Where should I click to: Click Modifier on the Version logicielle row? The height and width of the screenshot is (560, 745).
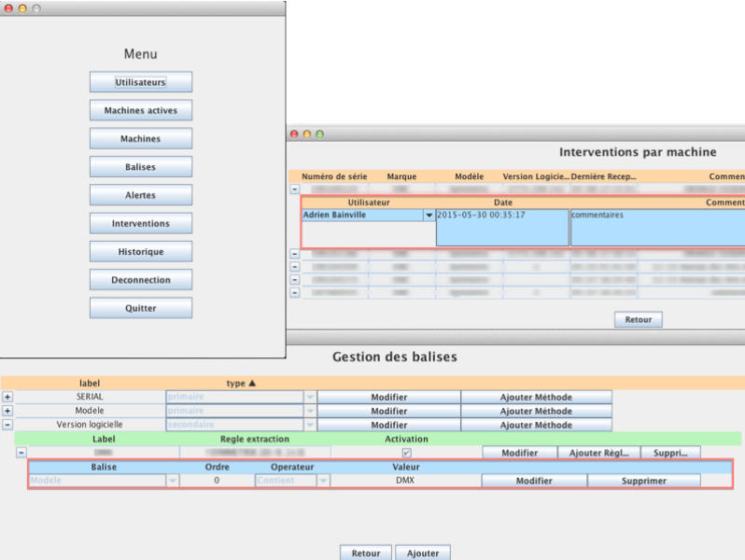pyautogui.click(x=388, y=425)
